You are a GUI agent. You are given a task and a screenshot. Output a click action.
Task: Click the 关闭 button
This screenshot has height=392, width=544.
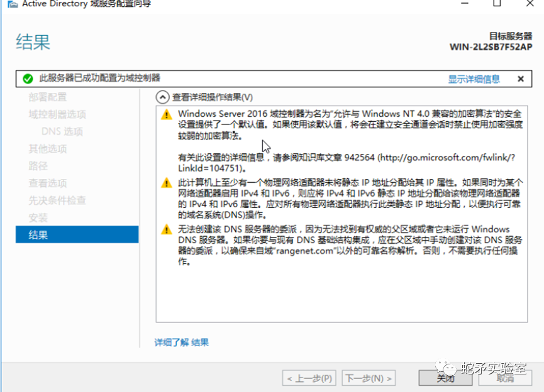(x=445, y=378)
